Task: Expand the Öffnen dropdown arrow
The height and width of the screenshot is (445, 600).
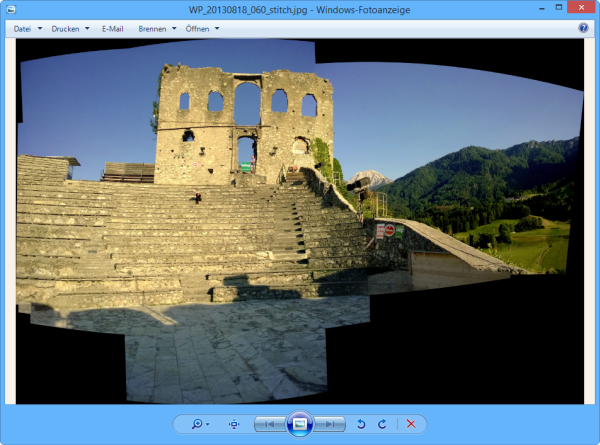Action: (x=217, y=28)
